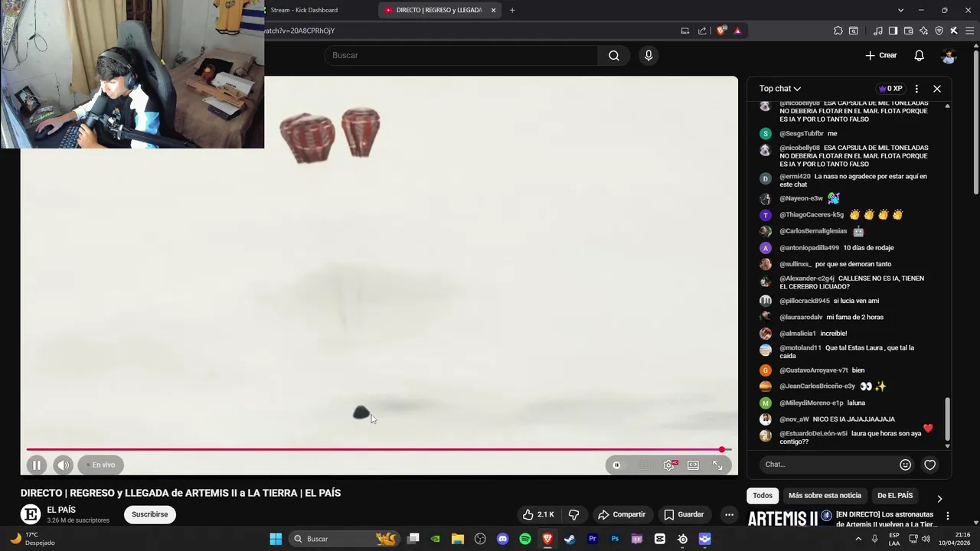Toggle subtitles in the video player
The image size is (980, 551).
point(645,465)
